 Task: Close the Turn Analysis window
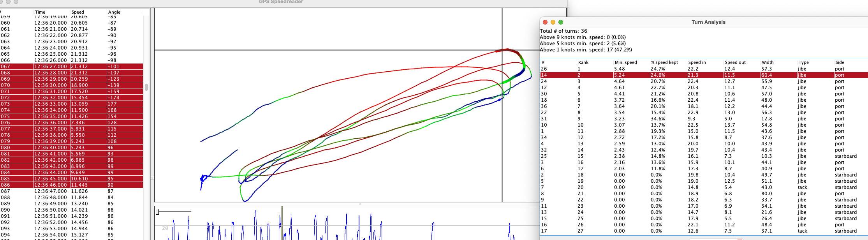[x=545, y=22]
